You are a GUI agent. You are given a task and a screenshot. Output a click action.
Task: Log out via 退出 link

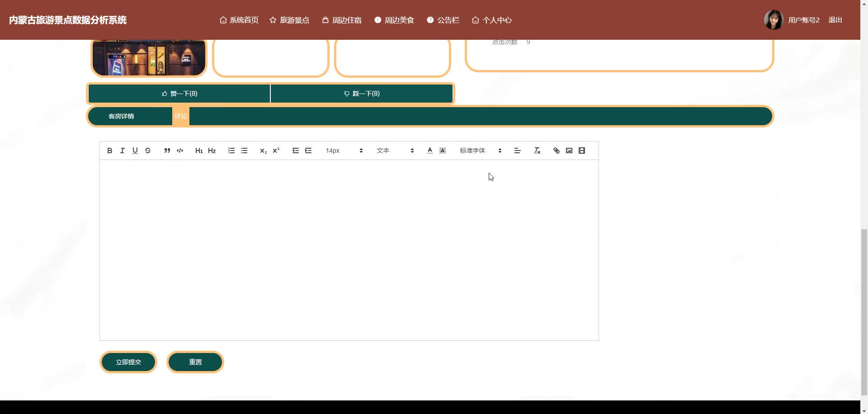[x=835, y=20]
